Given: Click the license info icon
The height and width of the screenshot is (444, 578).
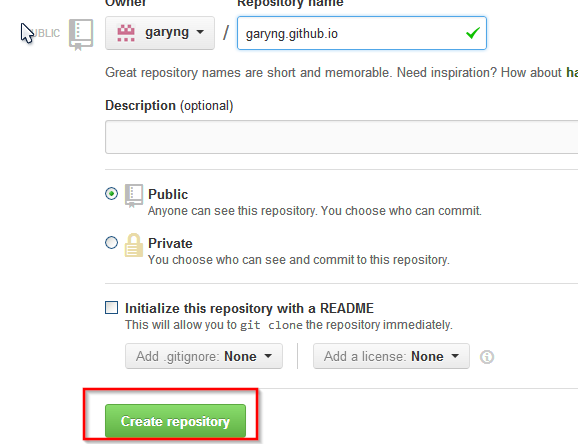Looking at the screenshot, I should click(x=487, y=357).
